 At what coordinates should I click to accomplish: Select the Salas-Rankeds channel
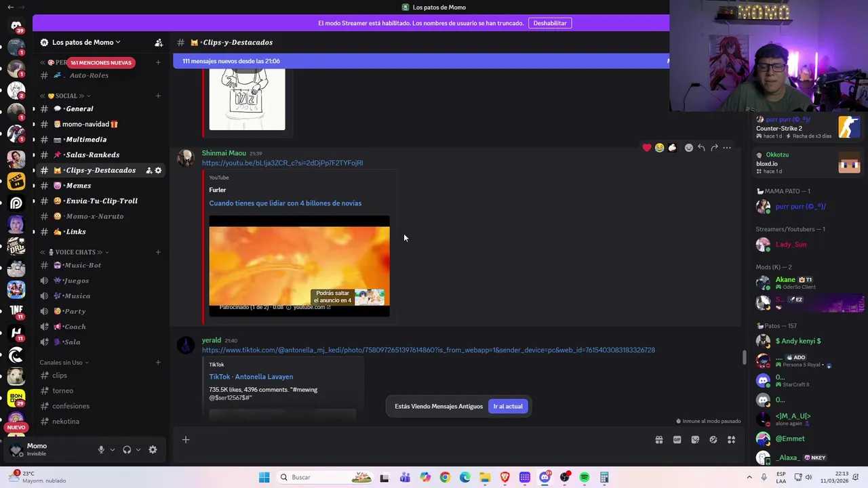click(x=100, y=155)
